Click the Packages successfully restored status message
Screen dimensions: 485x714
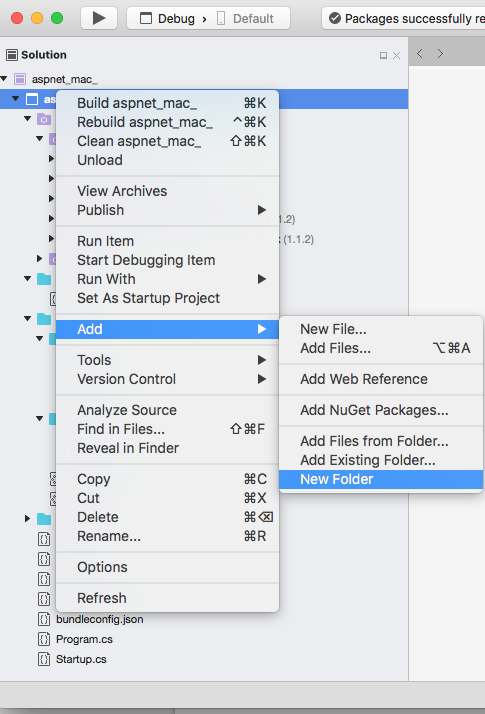[x=404, y=19]
